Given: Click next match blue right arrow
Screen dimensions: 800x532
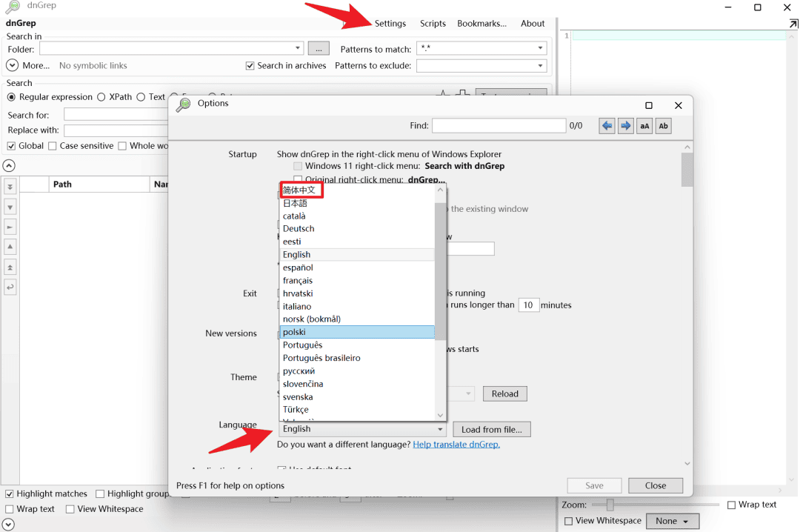Looking at the screenshot, I should click(x=625, y=126).
